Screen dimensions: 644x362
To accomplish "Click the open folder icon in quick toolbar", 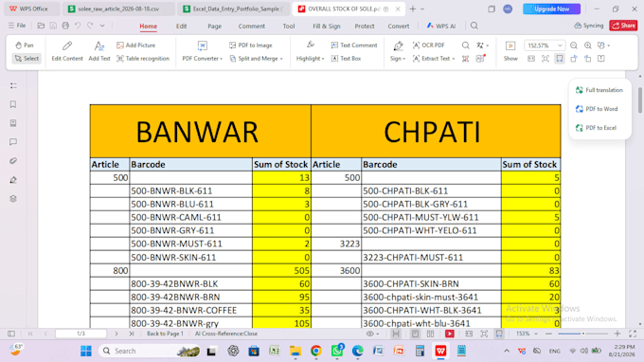I will [x=41, y=26].
